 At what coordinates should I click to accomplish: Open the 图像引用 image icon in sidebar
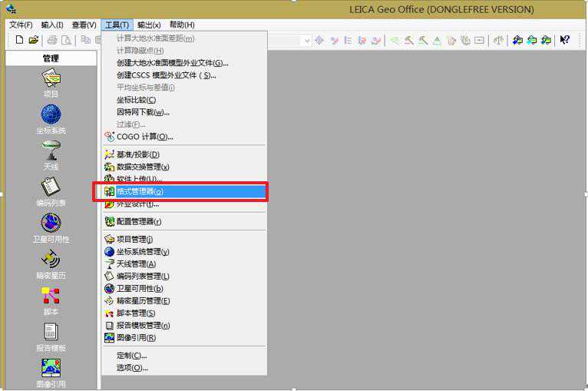point(51,368)
